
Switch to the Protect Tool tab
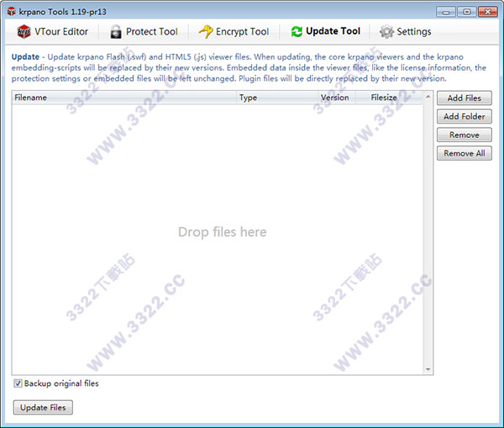pos(144,32)
